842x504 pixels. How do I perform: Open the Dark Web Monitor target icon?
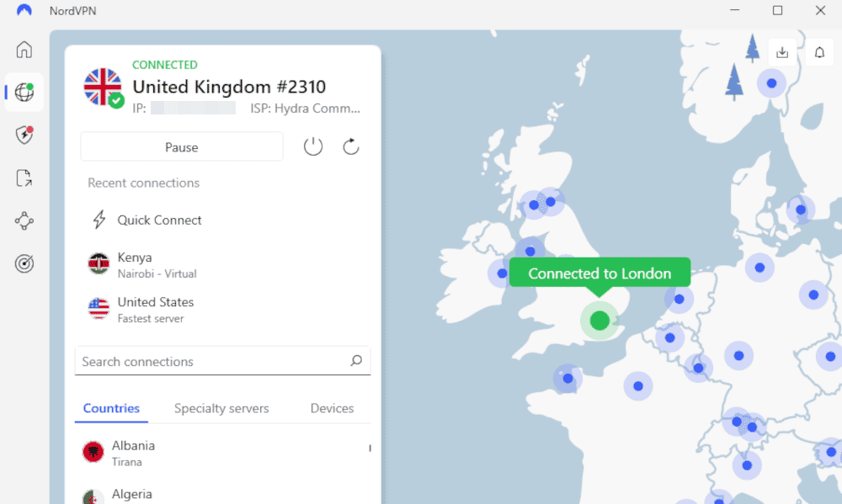(24, 263)
